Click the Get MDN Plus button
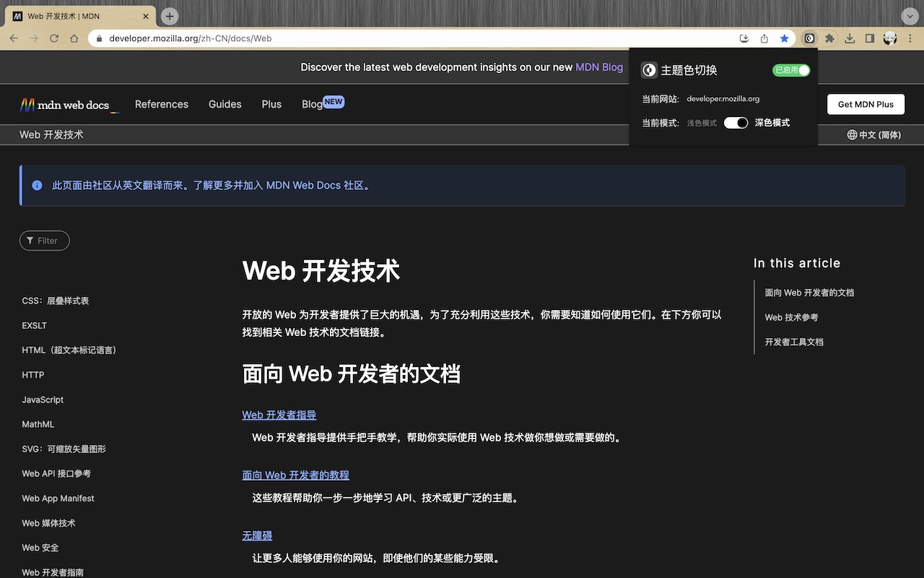 tap(866, 104)
